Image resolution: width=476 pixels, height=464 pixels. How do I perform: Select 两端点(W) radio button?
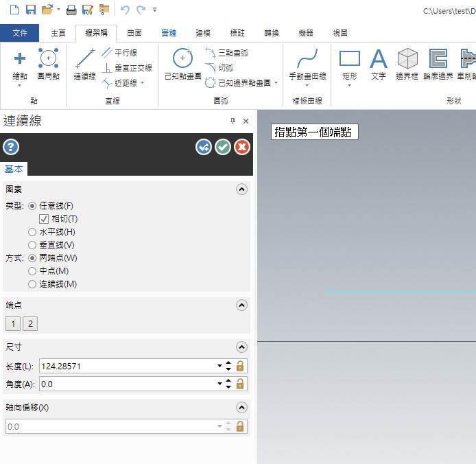click(32, 258)
